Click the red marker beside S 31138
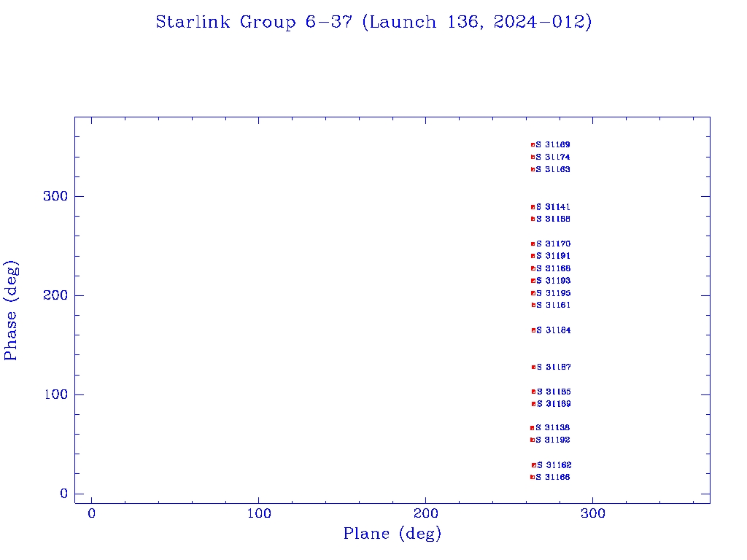The width and height of the screenshot is (747, 560). [533, 428]
